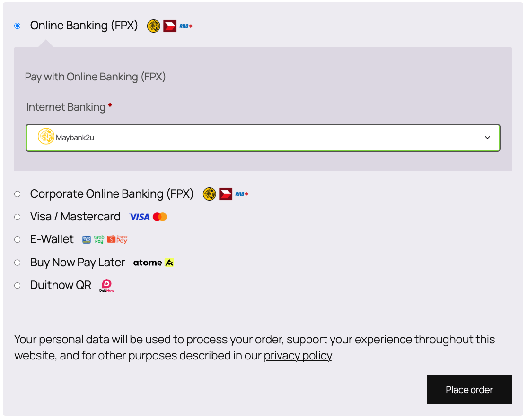The height and width of the screenshot is (420, 527).
Task: Click the chevron arrow on the Maybank2u dropdown
Action: 487,138
